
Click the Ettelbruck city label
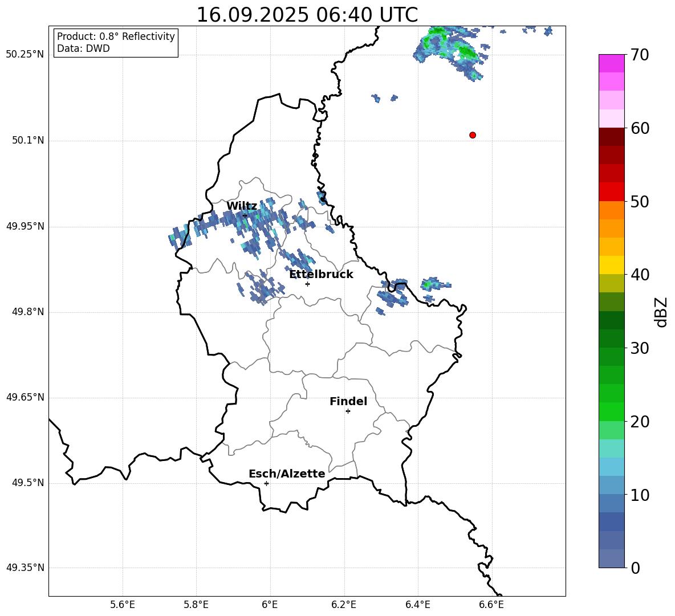pos(321,275)
